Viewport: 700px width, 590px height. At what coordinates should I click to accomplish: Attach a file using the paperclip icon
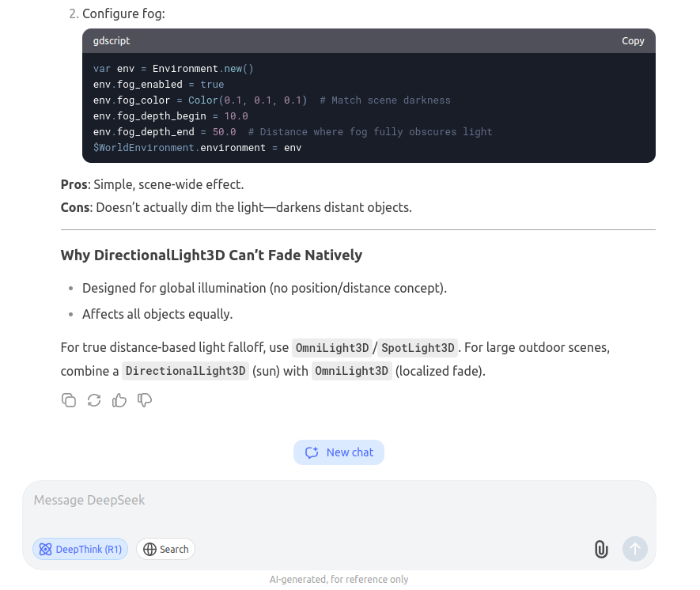[x=601, y=549]
